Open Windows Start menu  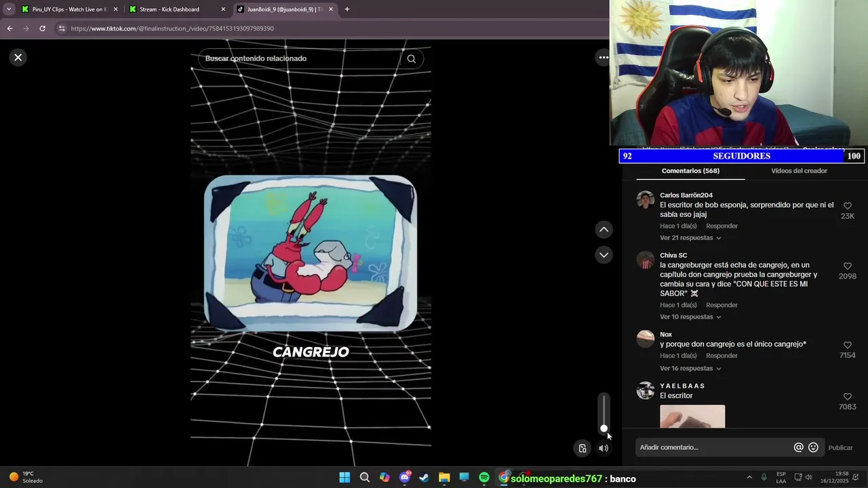(344, 478)
